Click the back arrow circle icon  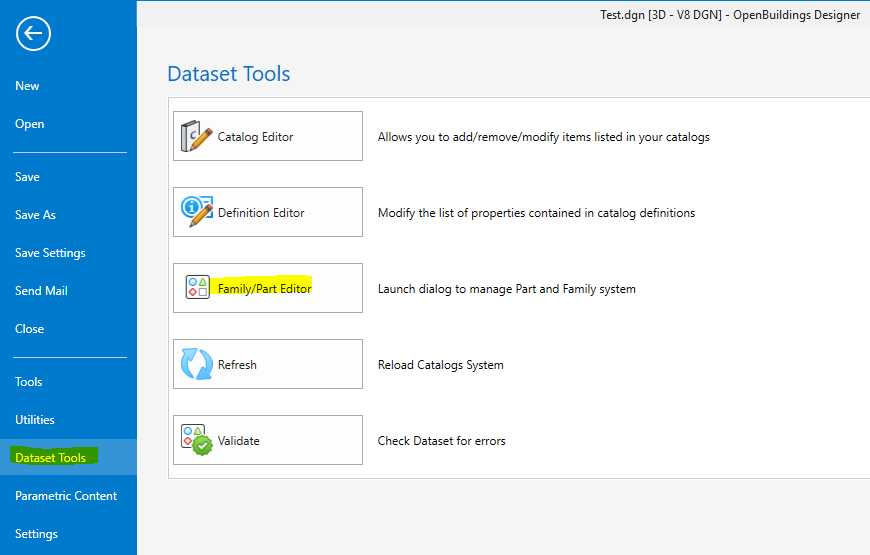pyautogui.click(x=33, y=34)
